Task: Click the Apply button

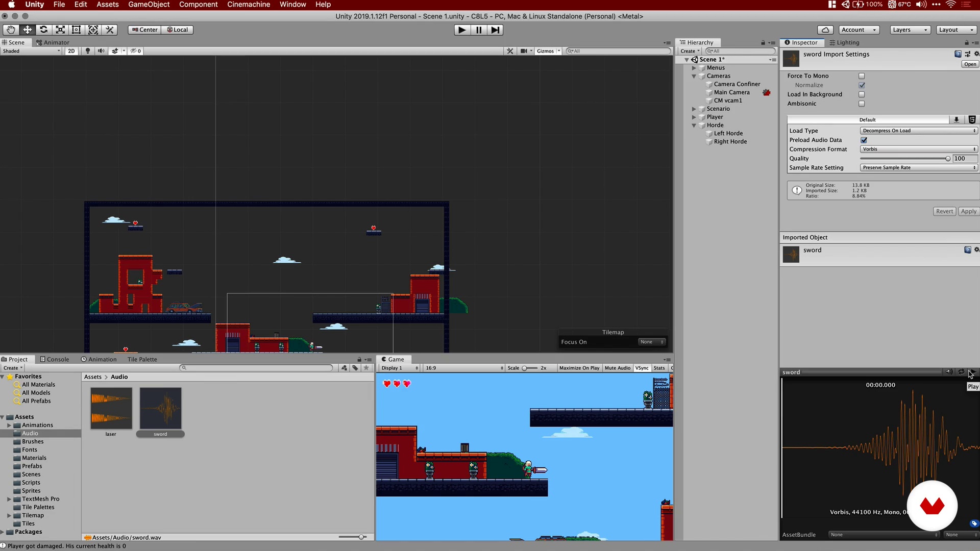Action: 968,211
